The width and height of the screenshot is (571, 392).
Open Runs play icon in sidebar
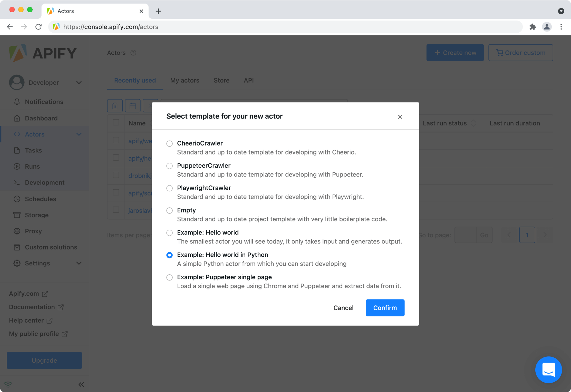click(x=17, y=166)
